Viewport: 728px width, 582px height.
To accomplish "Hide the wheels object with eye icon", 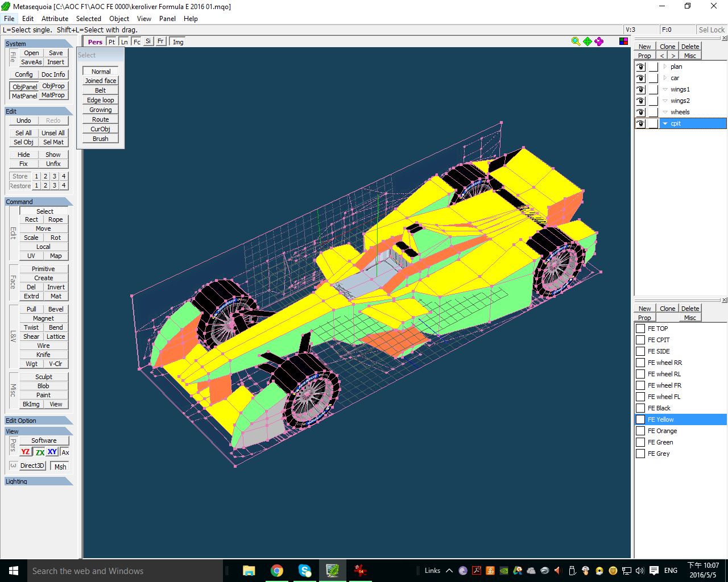I will (x=640, y=112).
